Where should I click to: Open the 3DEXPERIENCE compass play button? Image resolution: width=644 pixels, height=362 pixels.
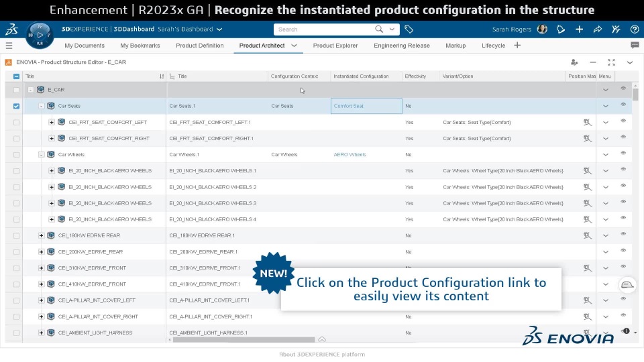(40, 36)
